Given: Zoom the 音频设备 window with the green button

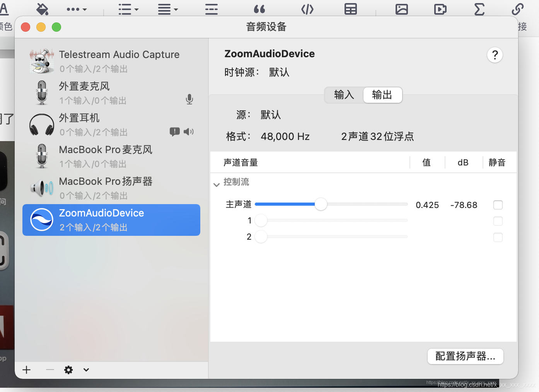Looking at the screenshot, I should click(x=56, y=27).
